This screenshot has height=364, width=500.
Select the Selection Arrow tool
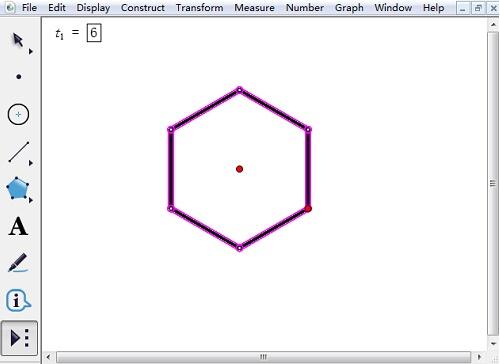click(x=18, y=40)
